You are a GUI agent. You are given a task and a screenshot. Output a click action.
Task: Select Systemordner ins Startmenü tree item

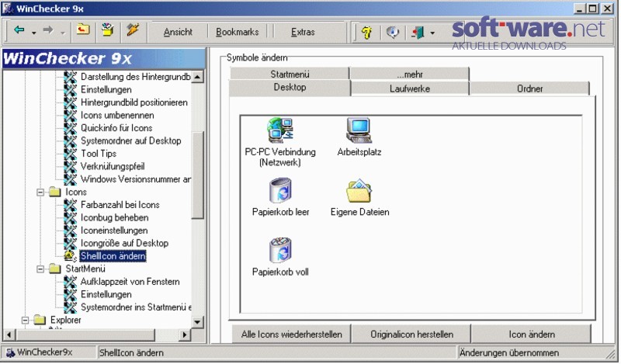(x=136, y=307)
